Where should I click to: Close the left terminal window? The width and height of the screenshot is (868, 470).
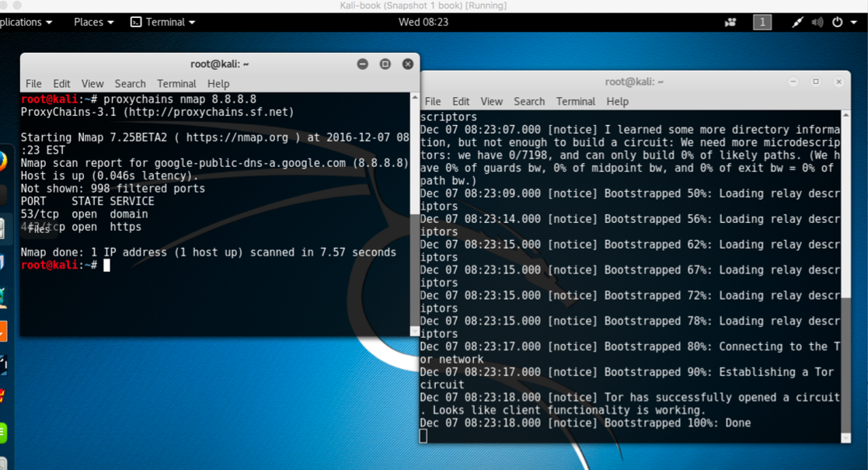click(408, 64)
